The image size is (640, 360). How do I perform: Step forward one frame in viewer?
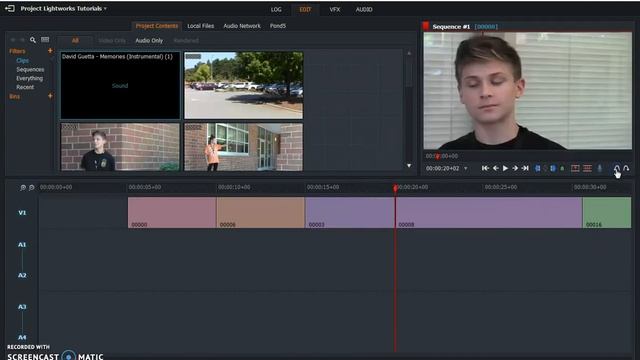[x=515, y=168]
